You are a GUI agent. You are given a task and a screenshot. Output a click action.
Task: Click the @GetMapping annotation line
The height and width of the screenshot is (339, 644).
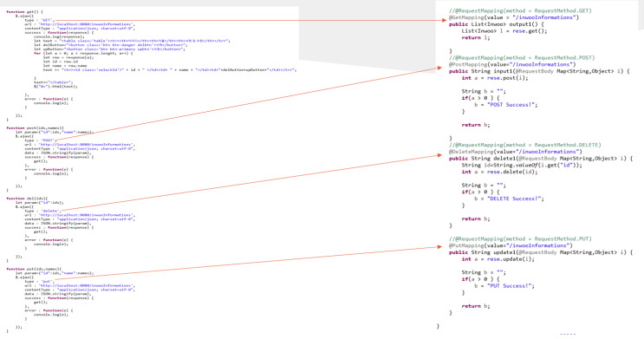[x=513, y=17]
